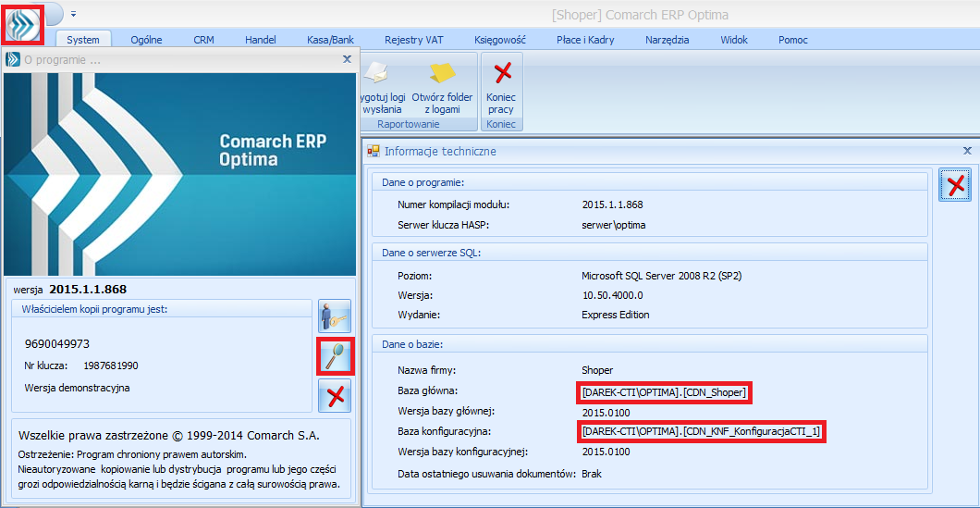Select the Widok ribbon tab
The image size is (980, 508).
pos(734,40)
